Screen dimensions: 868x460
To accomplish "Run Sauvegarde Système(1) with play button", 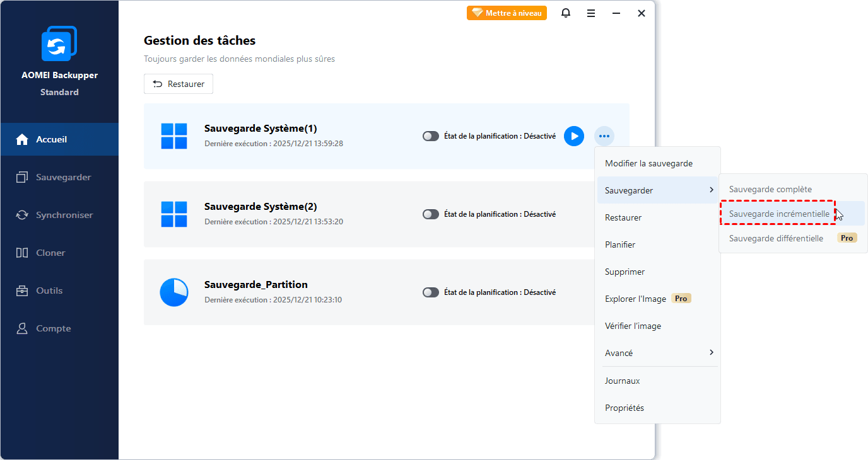I will pos(574,136).
